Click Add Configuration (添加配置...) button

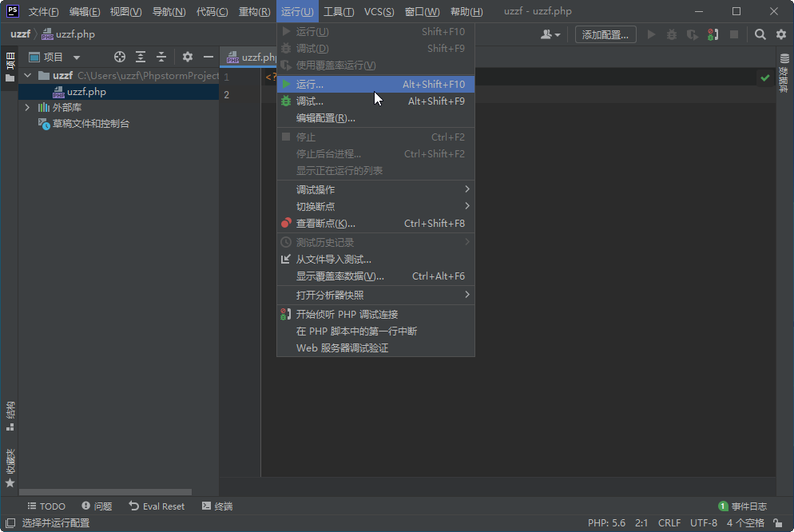tap(605, 34)
